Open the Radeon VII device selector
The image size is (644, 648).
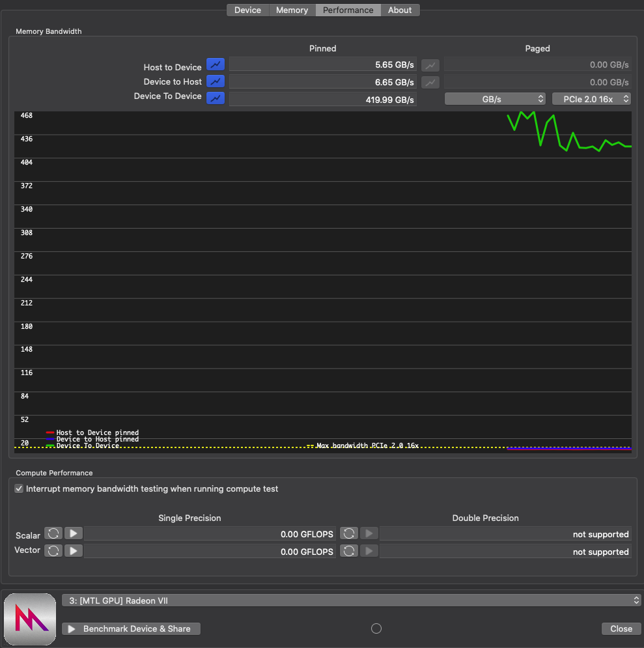[352, 600]
